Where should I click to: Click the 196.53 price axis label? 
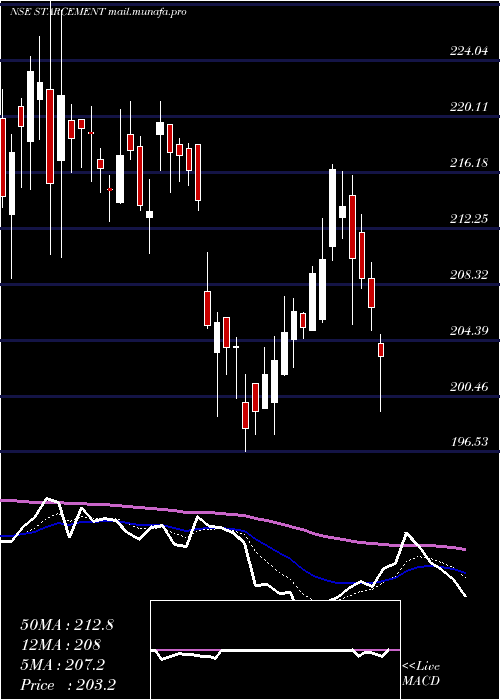pos(469,442)
